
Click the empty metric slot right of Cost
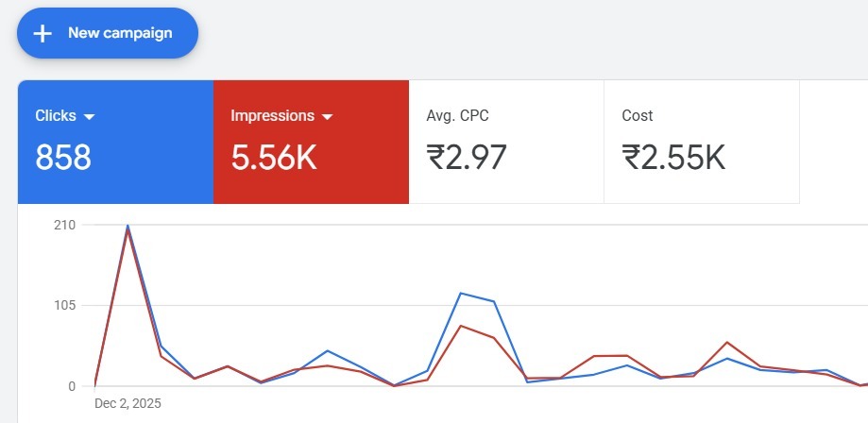pos(833,142)
